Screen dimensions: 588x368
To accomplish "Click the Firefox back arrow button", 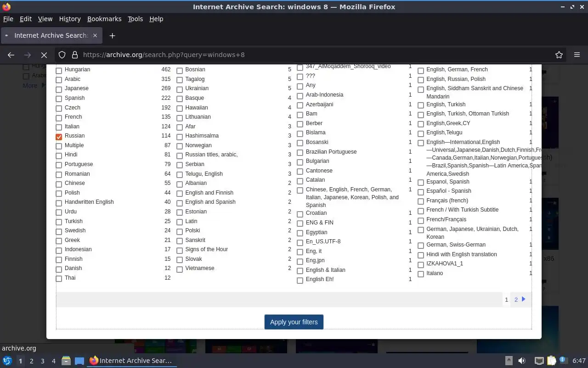I will [x=11, y=55].
